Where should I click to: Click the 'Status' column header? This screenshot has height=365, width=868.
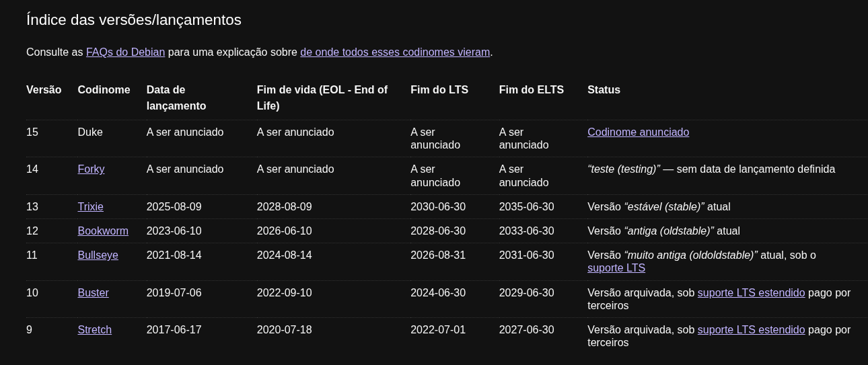coord(604,90)
